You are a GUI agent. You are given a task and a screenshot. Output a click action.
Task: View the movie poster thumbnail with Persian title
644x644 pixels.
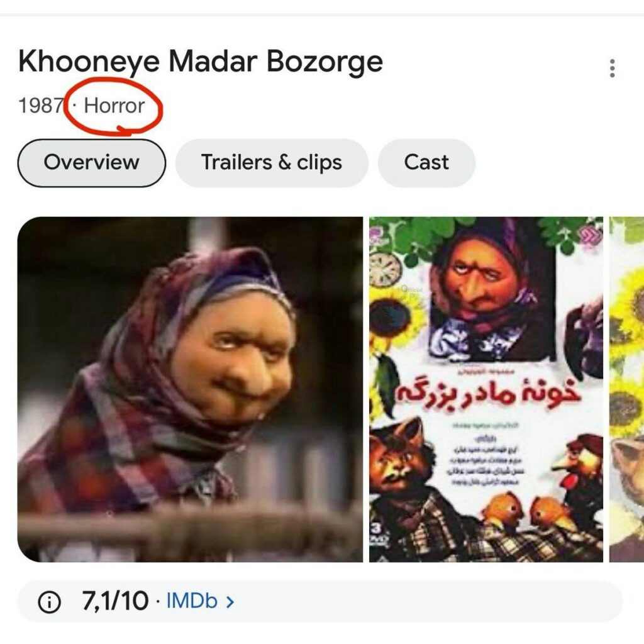pos(486,389)
